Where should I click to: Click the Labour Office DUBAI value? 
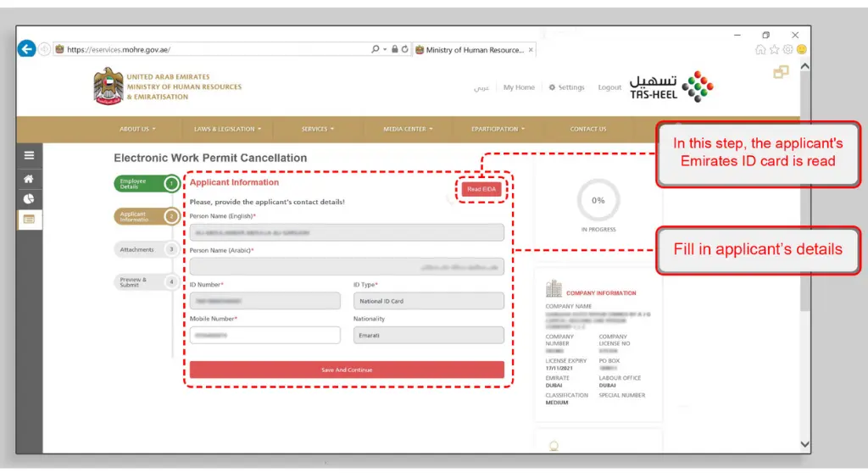point(607,386)
